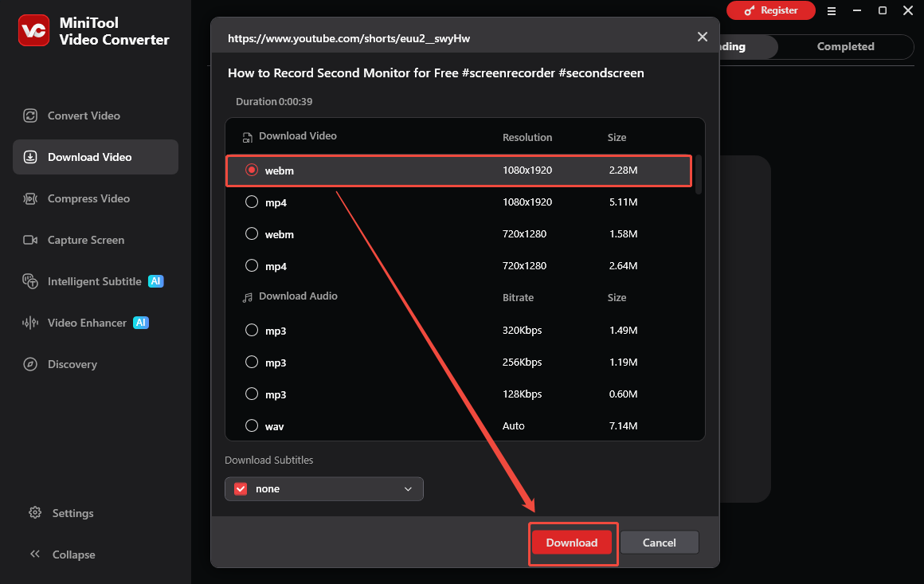Expand the Download Subtitles dropdown arrow
The height and width of the screenshot is (584, 924).
click(x=408, y=489)
